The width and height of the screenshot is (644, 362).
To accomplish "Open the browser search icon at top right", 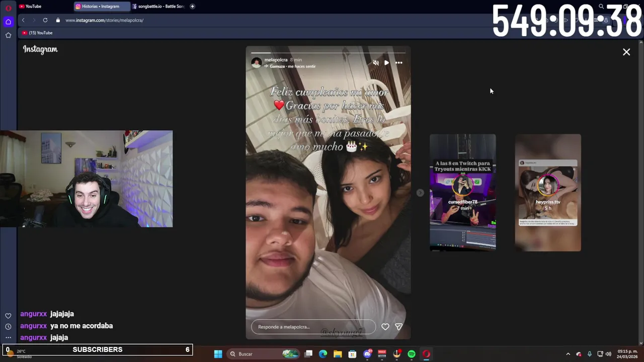I will click(x=601, y=7).
